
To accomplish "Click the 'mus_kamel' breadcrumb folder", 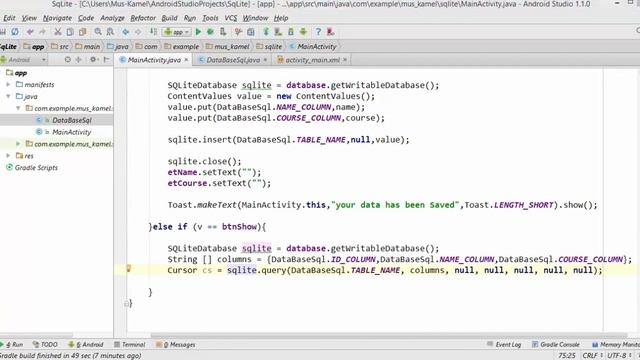I will click(x=228, y=47).
